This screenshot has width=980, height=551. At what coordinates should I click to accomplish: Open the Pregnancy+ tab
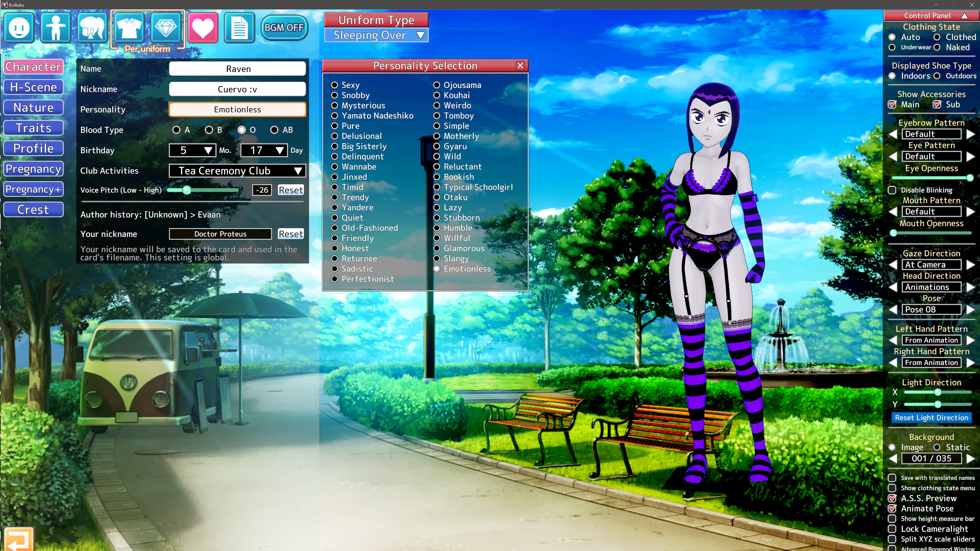[x=33, y=189]
